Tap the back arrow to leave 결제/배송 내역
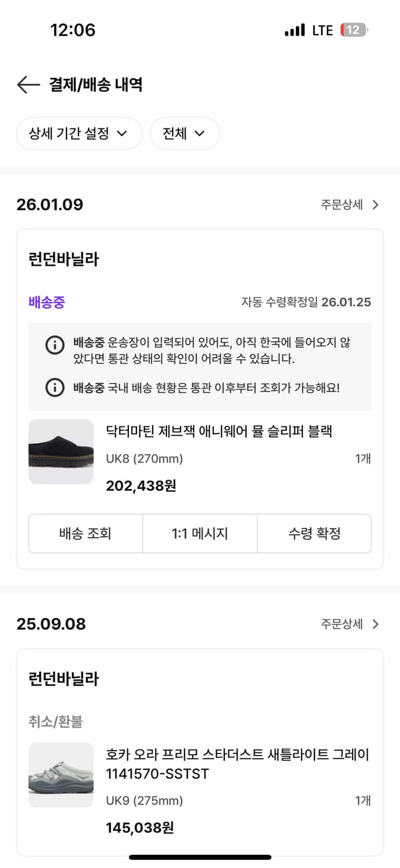 [27, 84]
